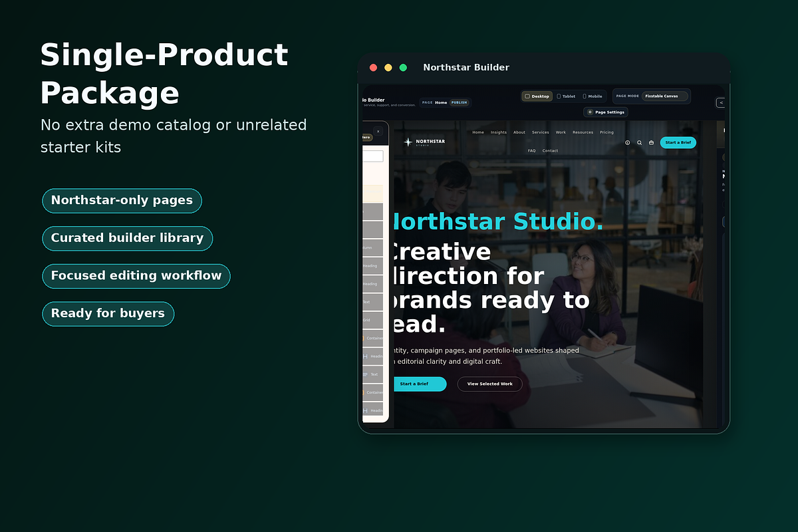Open the Pricing nav link

tap(606, 132)
